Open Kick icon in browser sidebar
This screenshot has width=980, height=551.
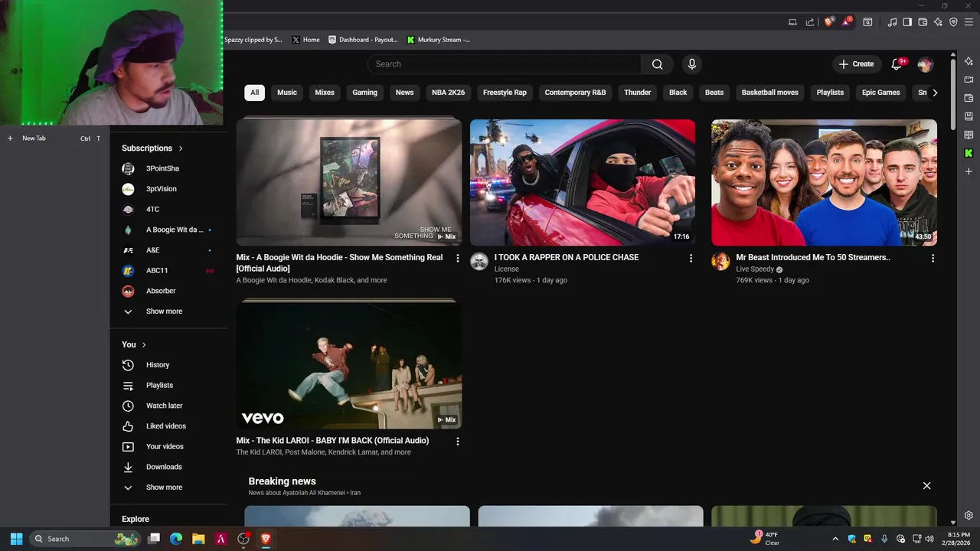click(969, 153)
